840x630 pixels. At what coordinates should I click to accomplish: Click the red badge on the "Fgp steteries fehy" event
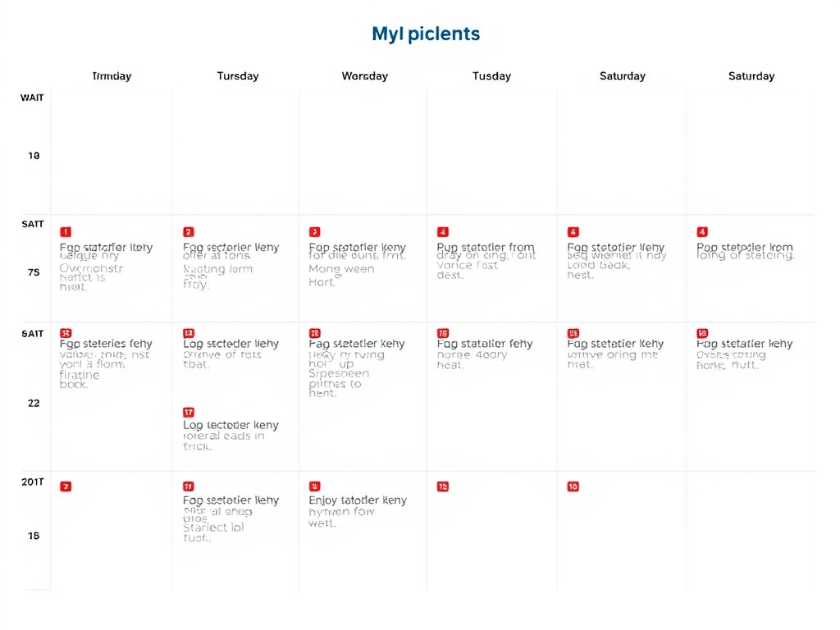coord(66,334)
